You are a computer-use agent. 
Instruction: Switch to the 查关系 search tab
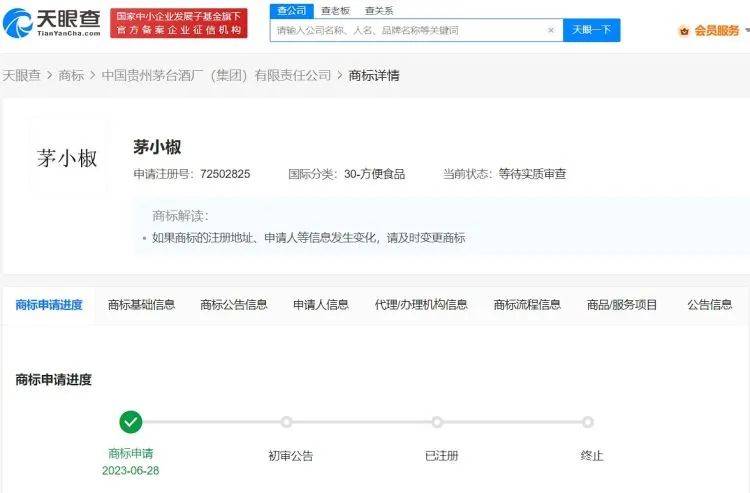[379, 11]
